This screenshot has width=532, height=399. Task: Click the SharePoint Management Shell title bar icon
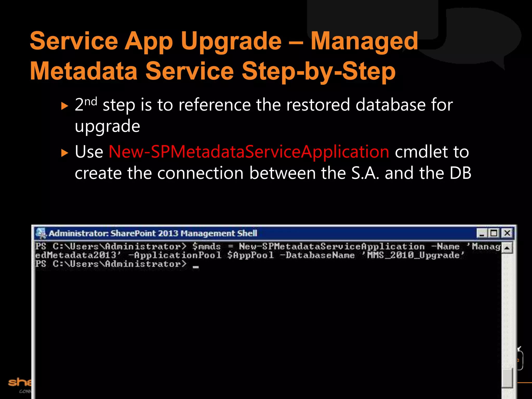(x=41, y=233)
